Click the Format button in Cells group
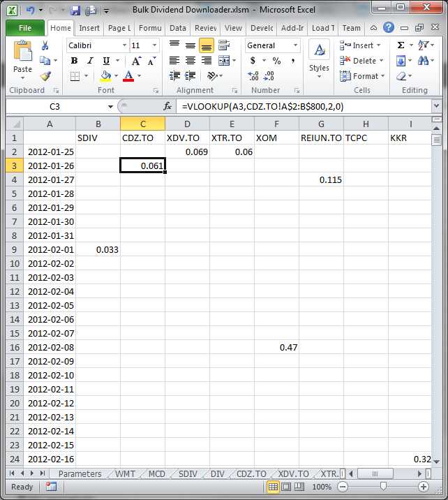448x500 pixels. click(361, 76)
